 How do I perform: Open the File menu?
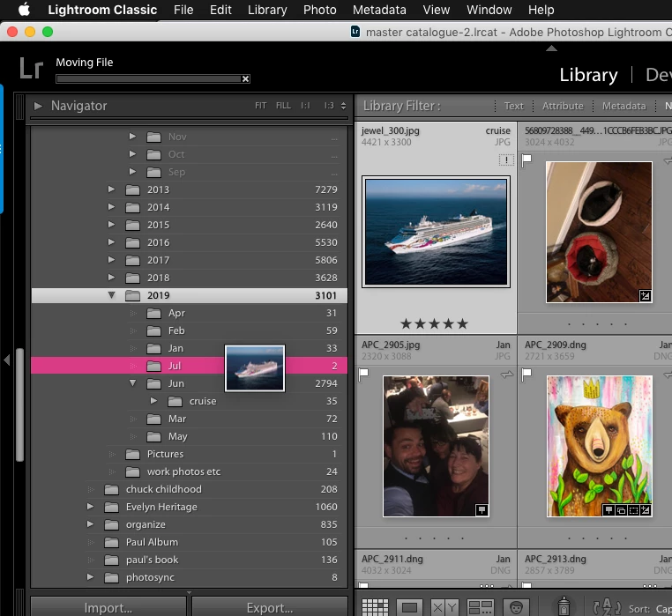pyautogui.click(x=183, y=10)
